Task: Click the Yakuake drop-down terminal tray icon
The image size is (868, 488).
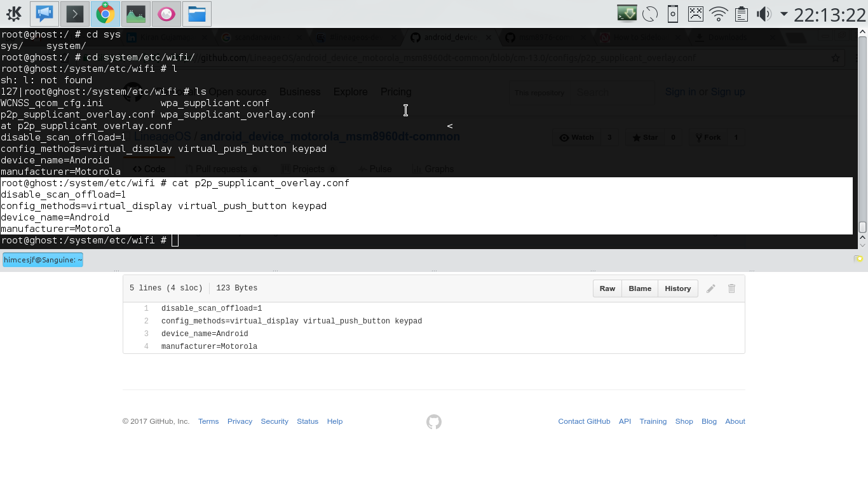Action: coord(627,13)
